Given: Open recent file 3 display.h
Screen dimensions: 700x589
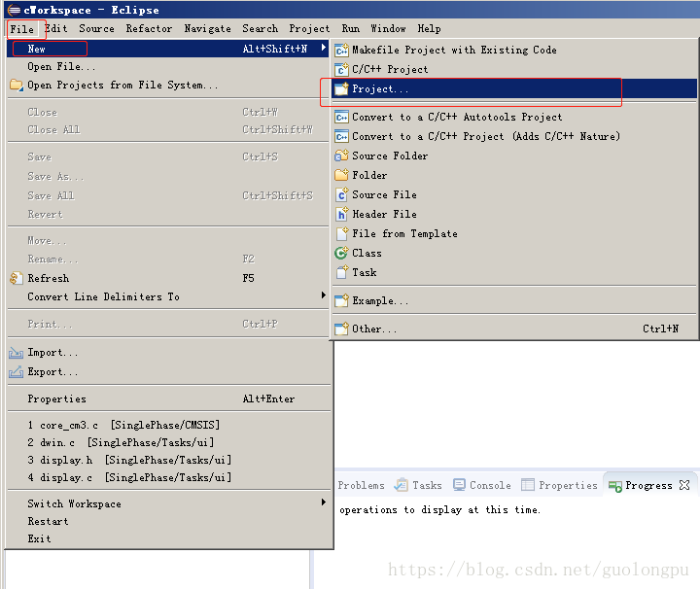Looking at the screenshot, I should point(168,460).
